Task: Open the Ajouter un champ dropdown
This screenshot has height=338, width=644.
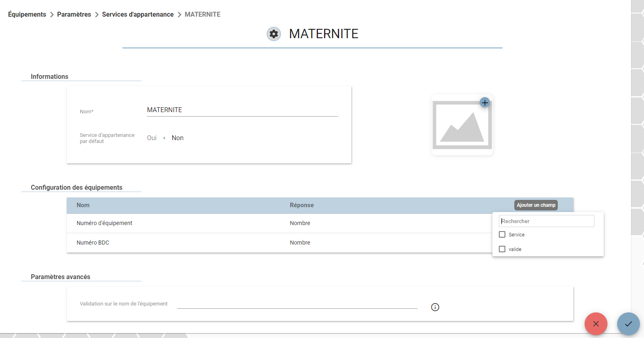Action: point(536,205)
